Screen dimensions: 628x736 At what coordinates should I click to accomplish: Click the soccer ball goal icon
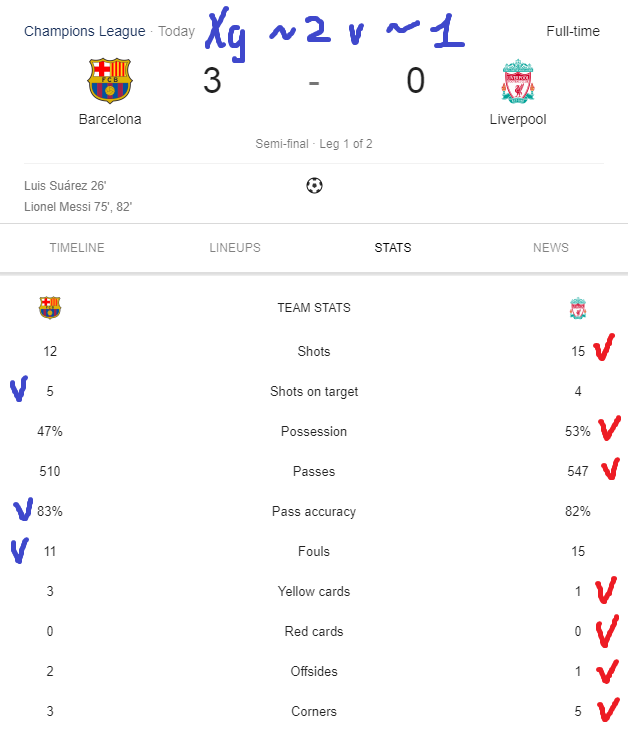tap(314, 185)
